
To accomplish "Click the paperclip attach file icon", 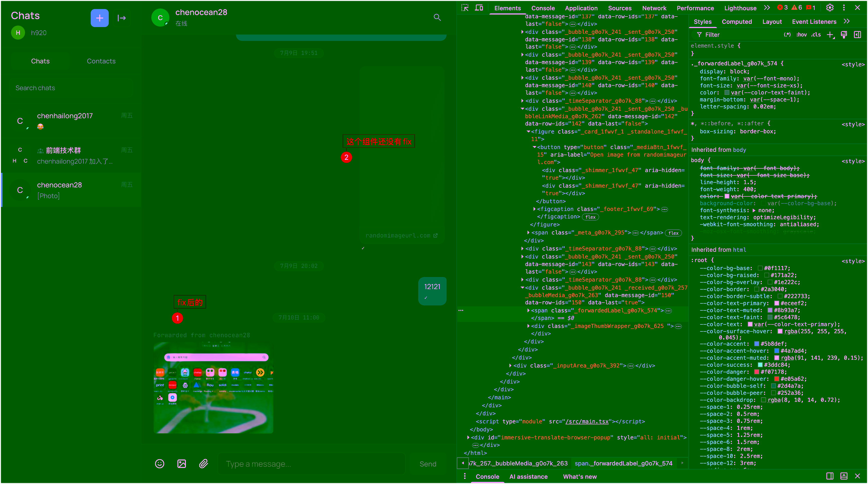I will point(203,464).
